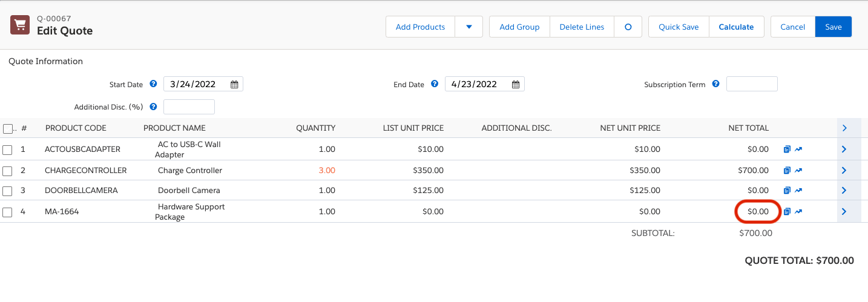
Task: Click the Add Group button
Action: pos(519,27)
